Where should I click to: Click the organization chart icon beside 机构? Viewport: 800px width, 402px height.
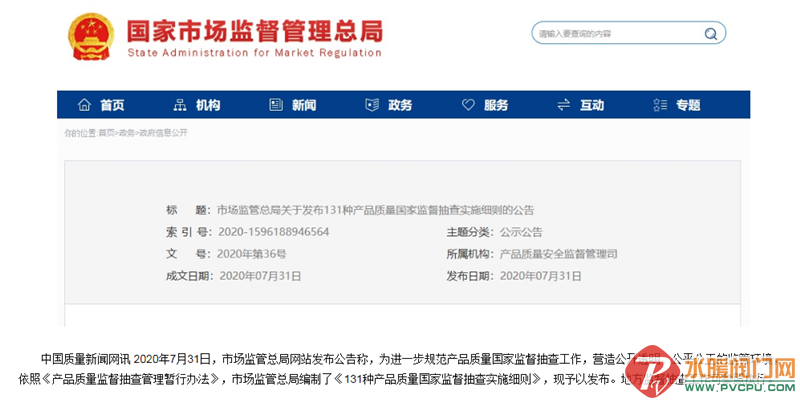pyautogui.click(x=180, y=105)
